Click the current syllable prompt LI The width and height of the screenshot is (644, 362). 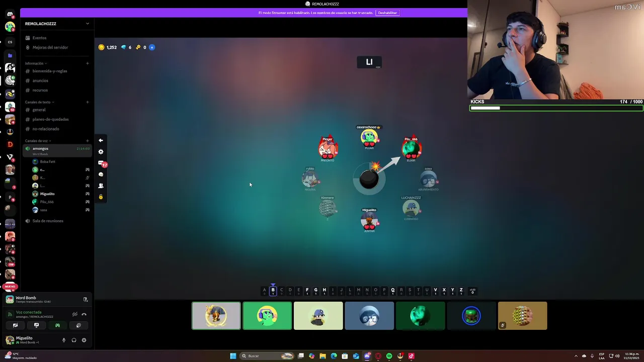(x=369, y=62)
